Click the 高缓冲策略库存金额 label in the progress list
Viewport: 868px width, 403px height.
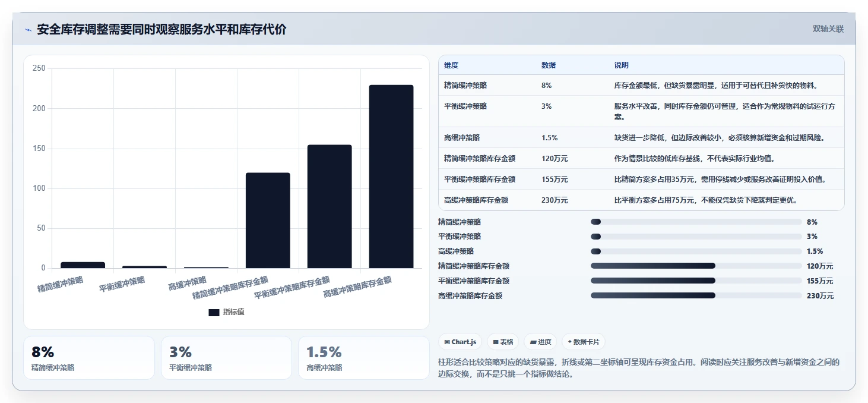point(470,295)
